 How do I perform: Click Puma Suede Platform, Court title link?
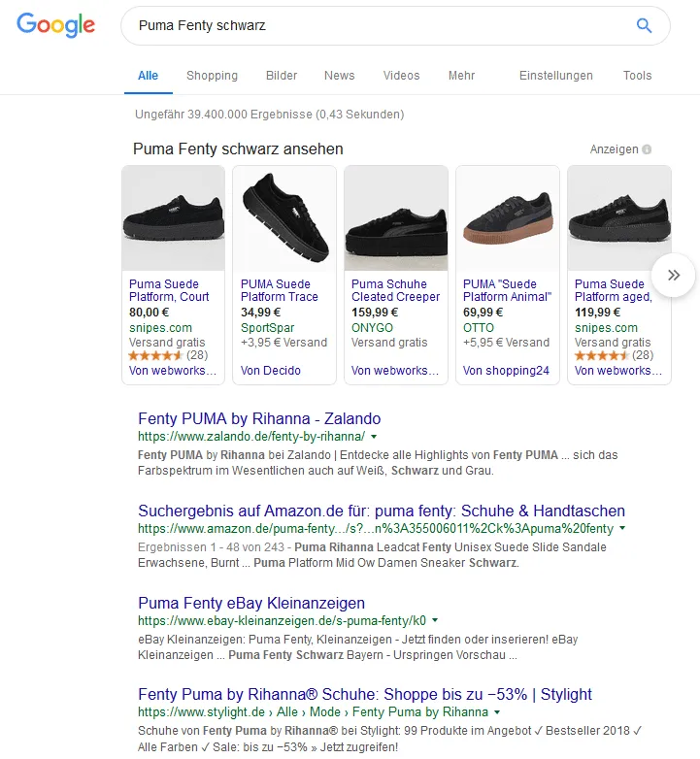(x=169, y=290)
